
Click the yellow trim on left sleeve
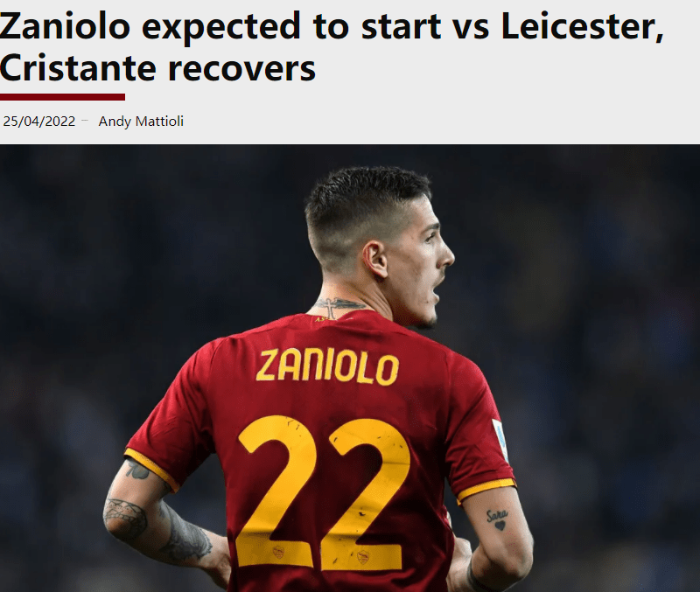(x=151, y=469)
